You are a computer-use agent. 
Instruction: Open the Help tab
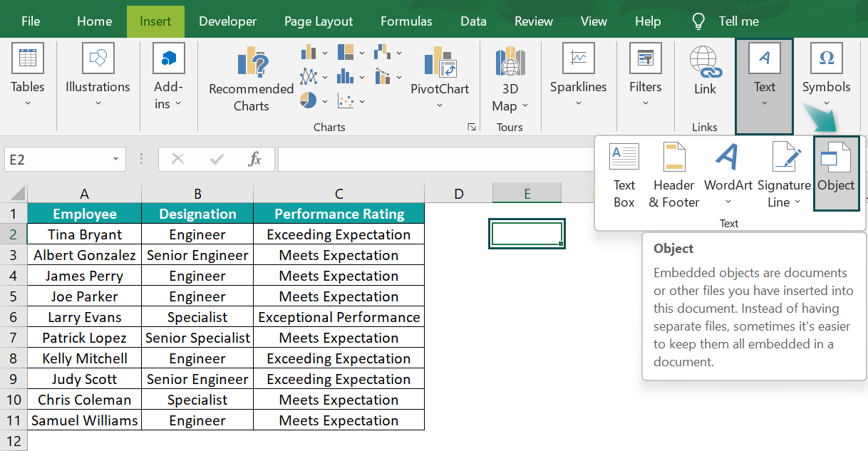pos(648,21)
